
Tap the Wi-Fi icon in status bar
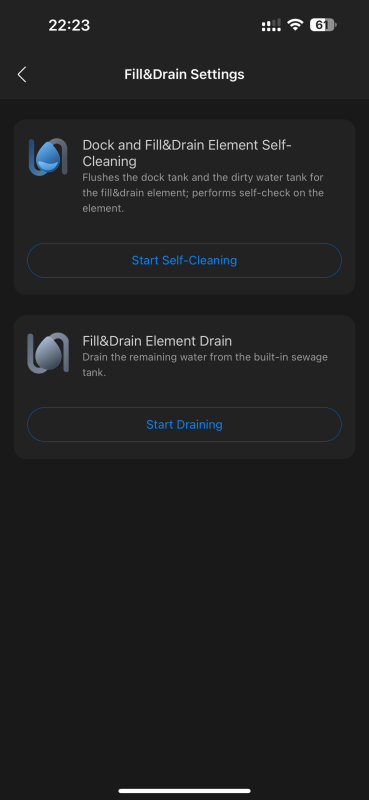pos(295,25)
